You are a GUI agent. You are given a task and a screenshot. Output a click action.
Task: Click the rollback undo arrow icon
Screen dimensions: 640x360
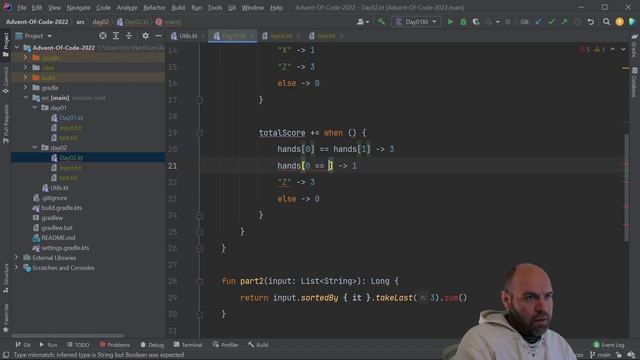pyautogui.click(x=591, y=22)
